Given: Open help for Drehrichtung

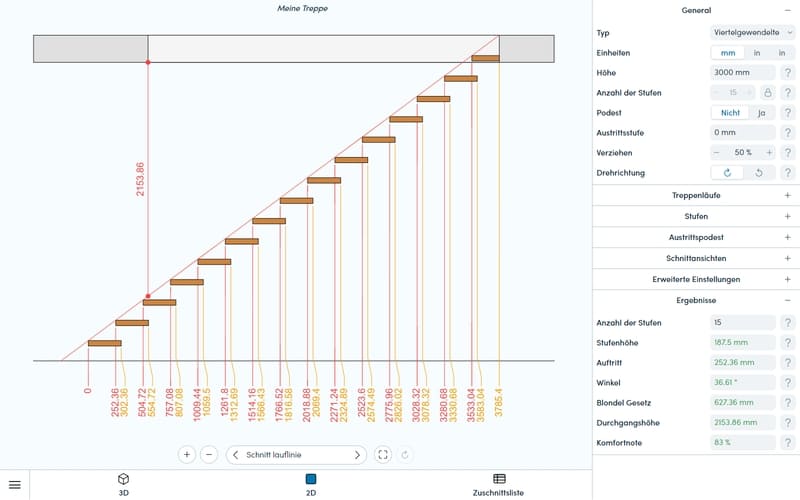Looking at the screenshot, I should tap(788, 172).
